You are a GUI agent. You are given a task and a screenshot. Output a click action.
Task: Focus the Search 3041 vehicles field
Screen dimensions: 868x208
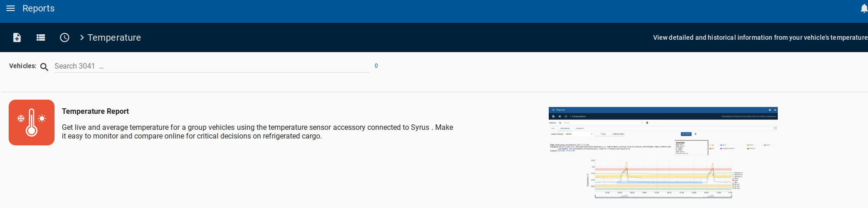[212, 66]
